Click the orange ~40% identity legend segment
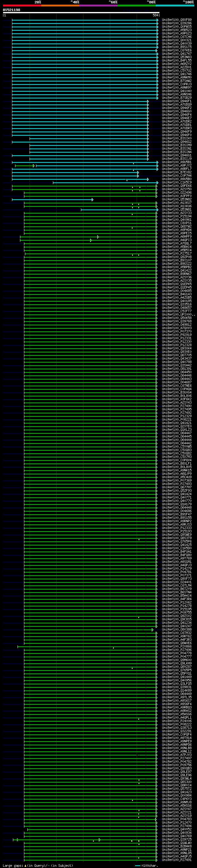 tap(60, 6)
